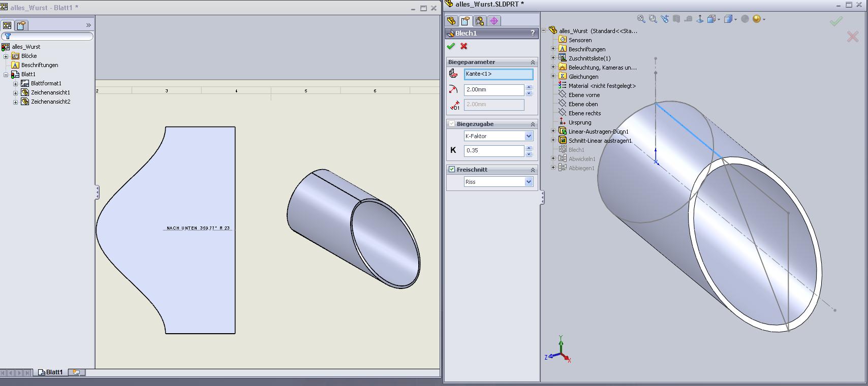Open help for the Blech1 PropertyManager
This screenshot has height=386, width=868.
coord(533,33)
